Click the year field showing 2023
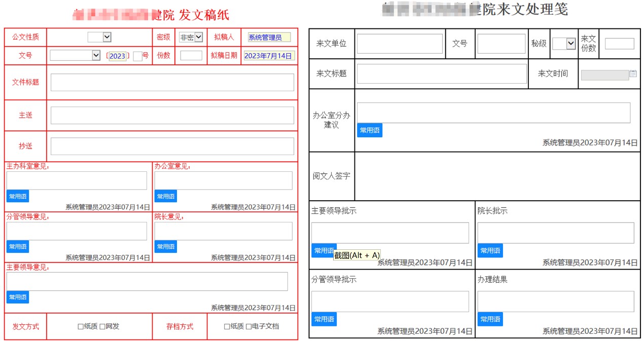 [x=117, y=56]
